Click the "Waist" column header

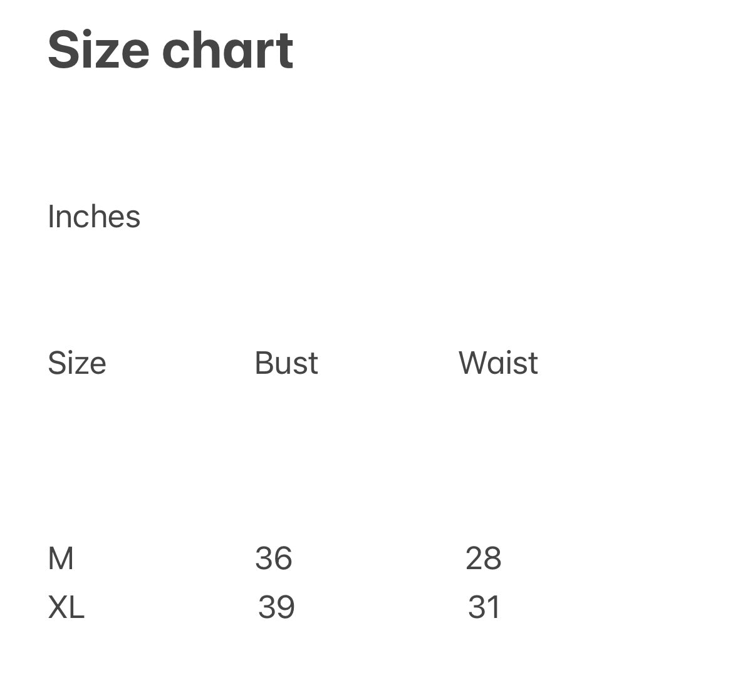[x=498, y=363]
